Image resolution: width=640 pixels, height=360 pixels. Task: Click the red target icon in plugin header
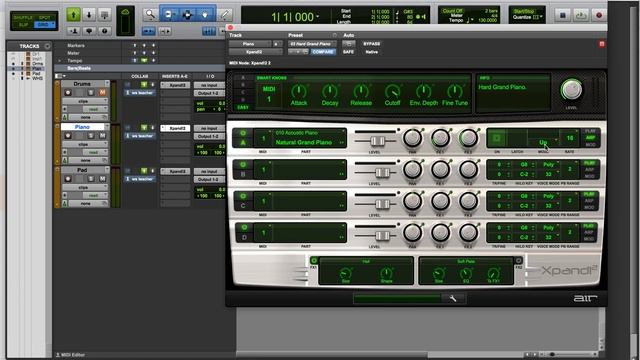[602, 44]
